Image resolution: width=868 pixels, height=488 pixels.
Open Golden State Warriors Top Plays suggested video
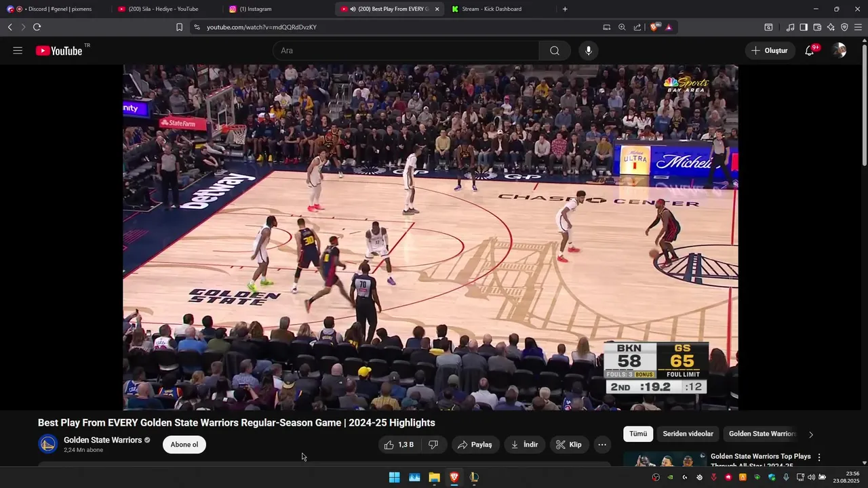pyautogui.click(x=760, y=461)
